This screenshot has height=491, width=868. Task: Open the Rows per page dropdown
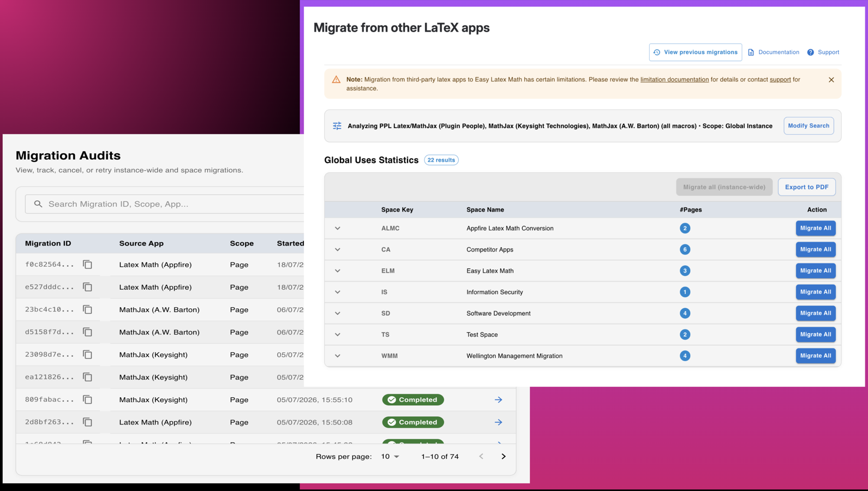tap(390, 457)
